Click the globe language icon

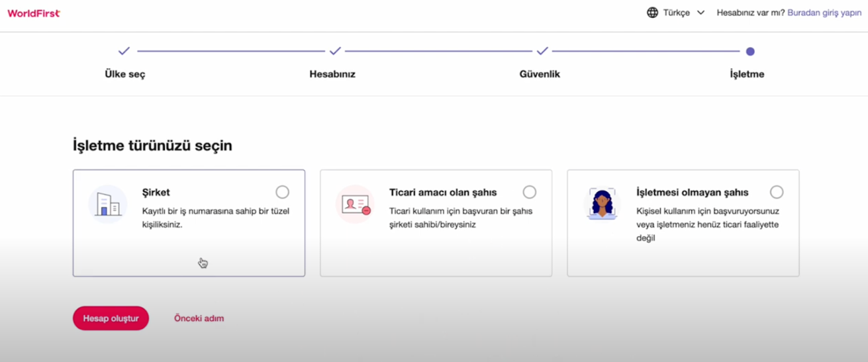652,13
